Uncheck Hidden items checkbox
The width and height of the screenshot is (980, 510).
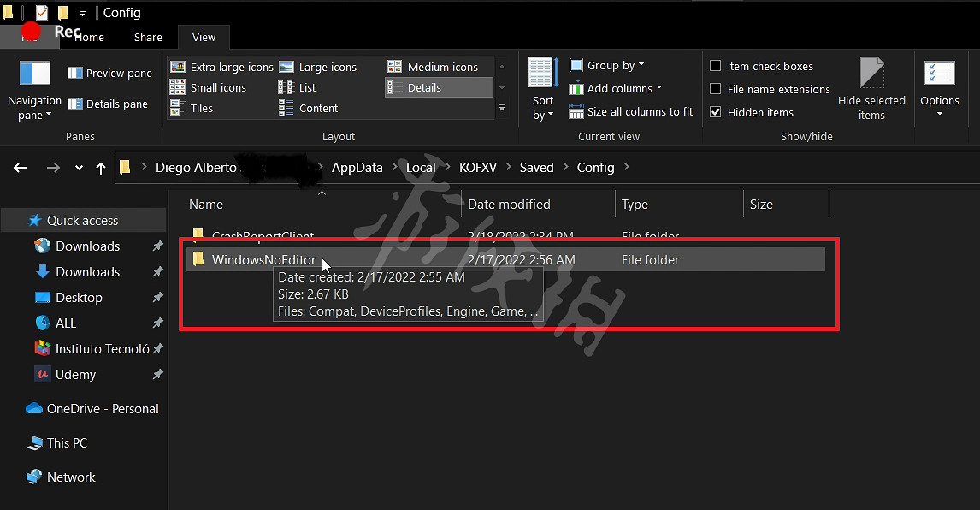(716, 112)
